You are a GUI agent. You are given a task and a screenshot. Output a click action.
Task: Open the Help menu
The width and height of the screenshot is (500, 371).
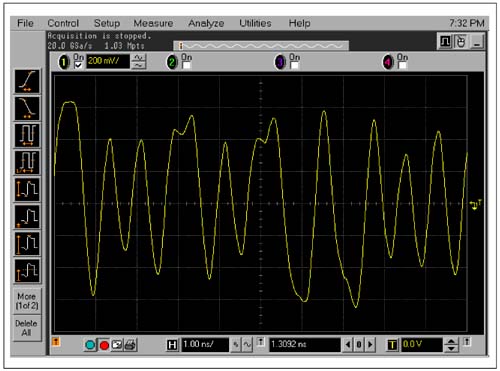[299, 23]
